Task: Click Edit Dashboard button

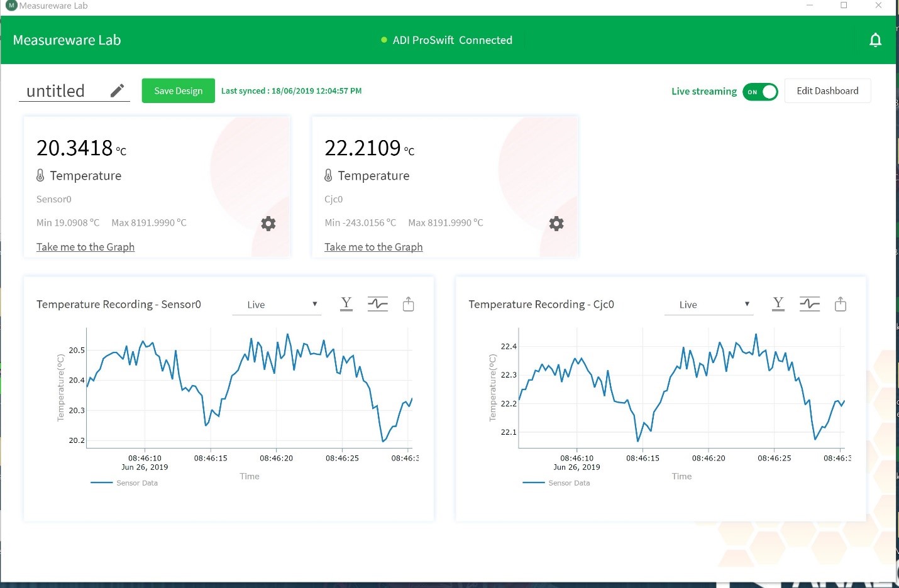Action: [x=827, y=91]
